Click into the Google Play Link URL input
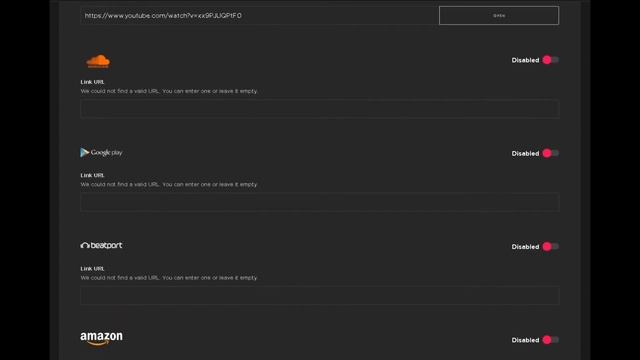 [x=320, y=202]
